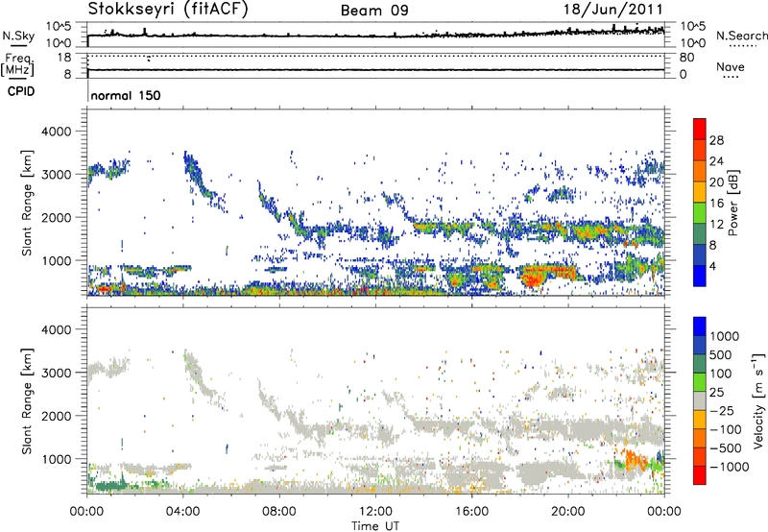768x532 pixels.
Task: Select the dark green 8–12 dB Power band
Action: coord(700,234)
